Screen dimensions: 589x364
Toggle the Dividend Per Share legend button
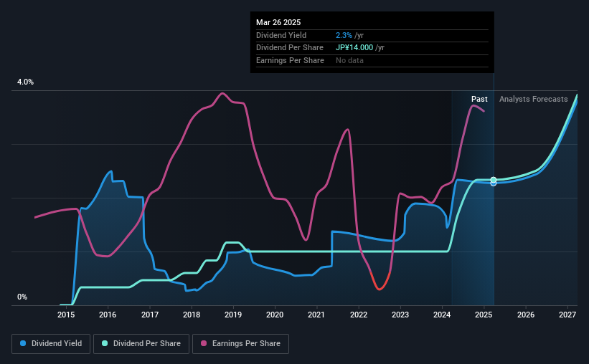[x=141, y=344]
